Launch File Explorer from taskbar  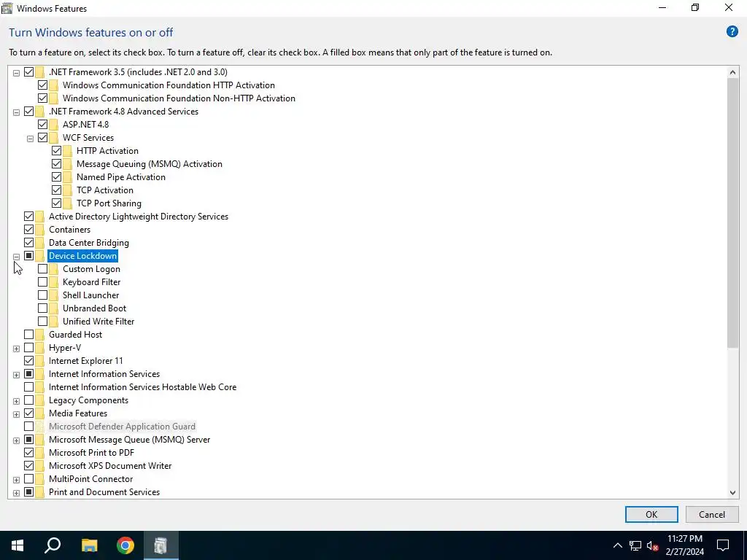tap(89, 545)
